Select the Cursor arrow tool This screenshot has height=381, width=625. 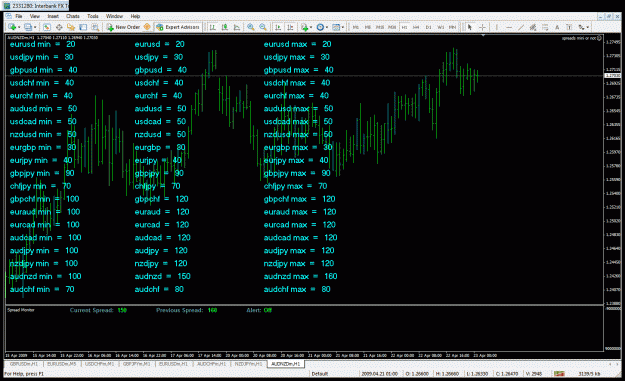pyautogui.click(x=470, y=27)
